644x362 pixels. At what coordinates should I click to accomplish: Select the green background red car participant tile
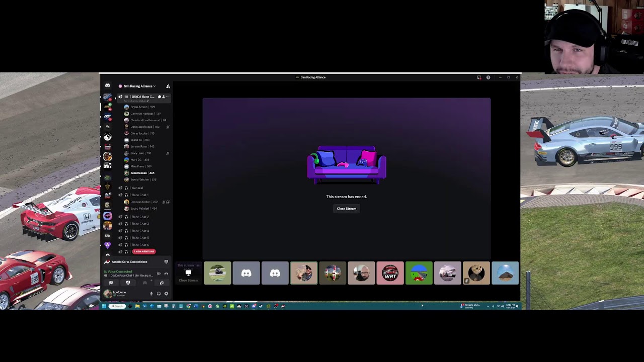pyautogui.click(x=419, y=273)
